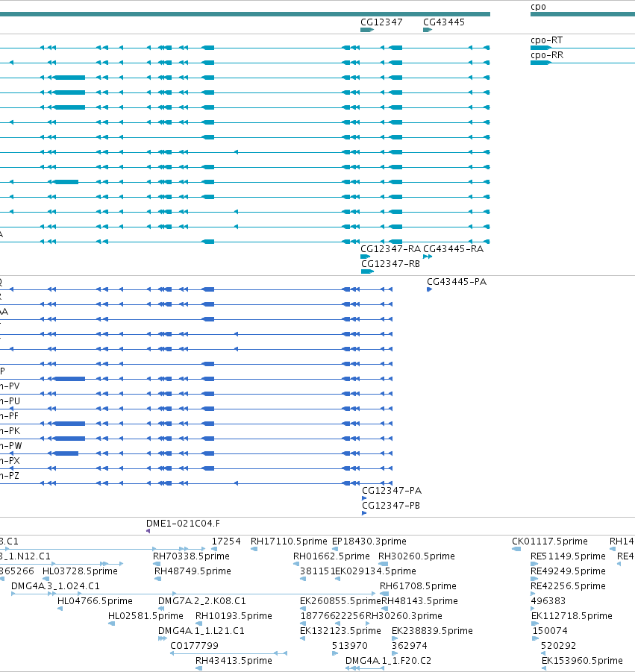Screen dimensions: 635x672
Task: Select the CG12347-PB protein label
Action: pos(391,506)
